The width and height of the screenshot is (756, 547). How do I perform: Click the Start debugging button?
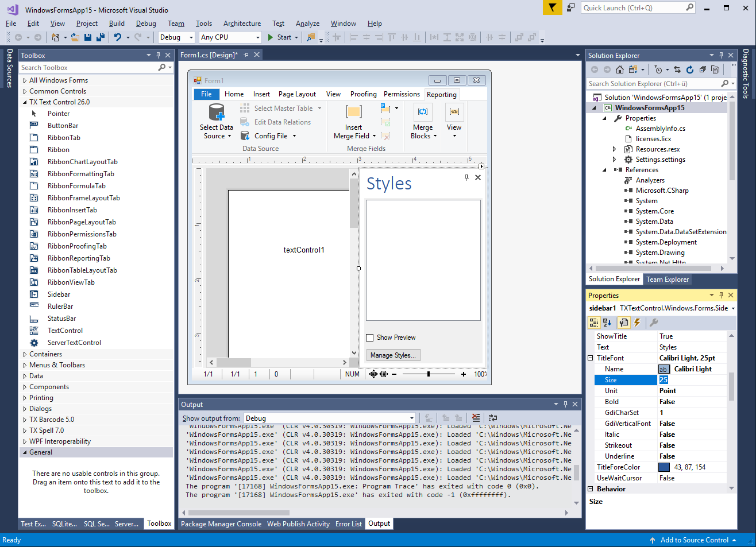(x=280, y=37)
